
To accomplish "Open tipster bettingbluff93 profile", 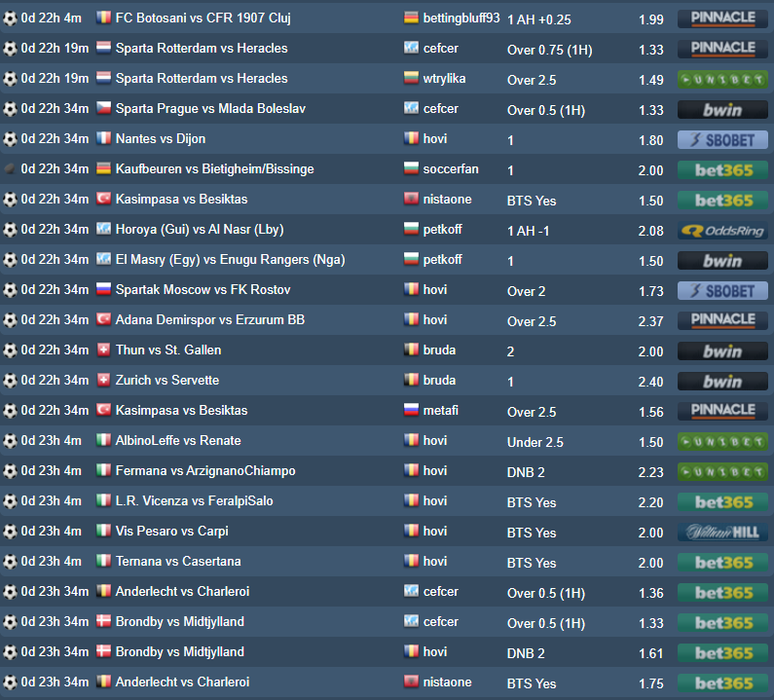I will pyautogui.click(x=461, y=18).
